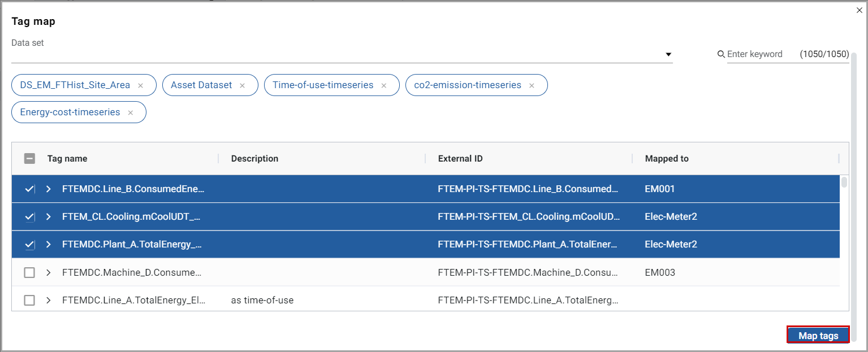The width and height of the screenshot is (868, 352).
Task: Click the Map tags button
Action: 818,336
